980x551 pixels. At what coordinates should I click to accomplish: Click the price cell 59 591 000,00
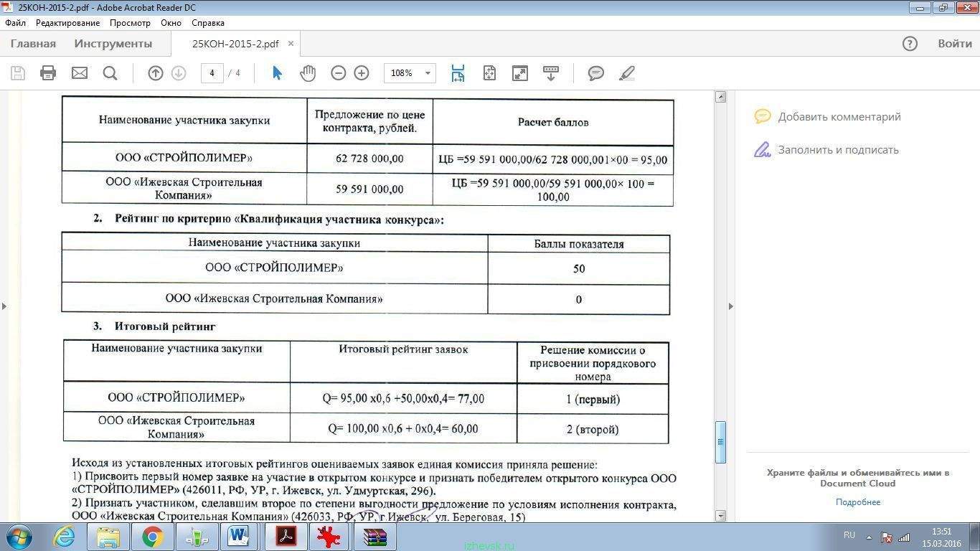click(x=369, y=189)
